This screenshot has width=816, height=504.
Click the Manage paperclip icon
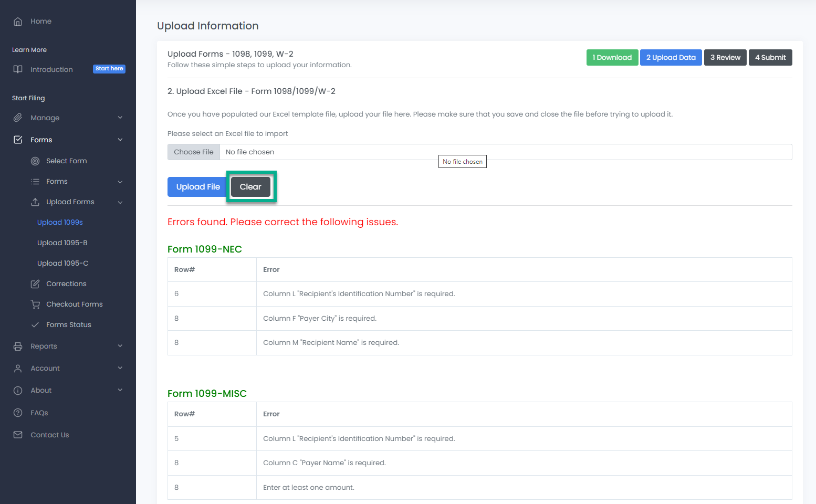pos(18,118)
